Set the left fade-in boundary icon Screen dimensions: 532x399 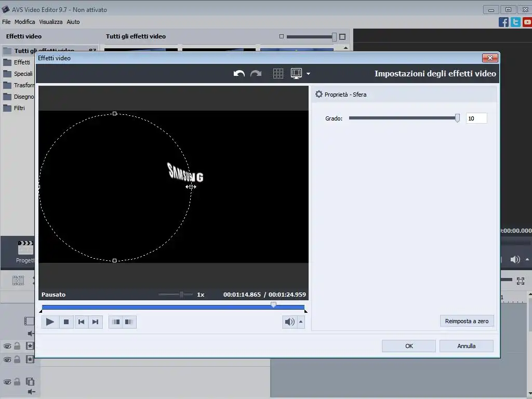116,322
